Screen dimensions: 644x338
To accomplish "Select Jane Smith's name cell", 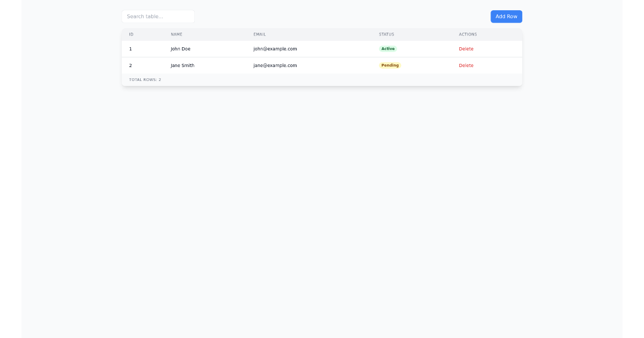I will tap(182, 65).
